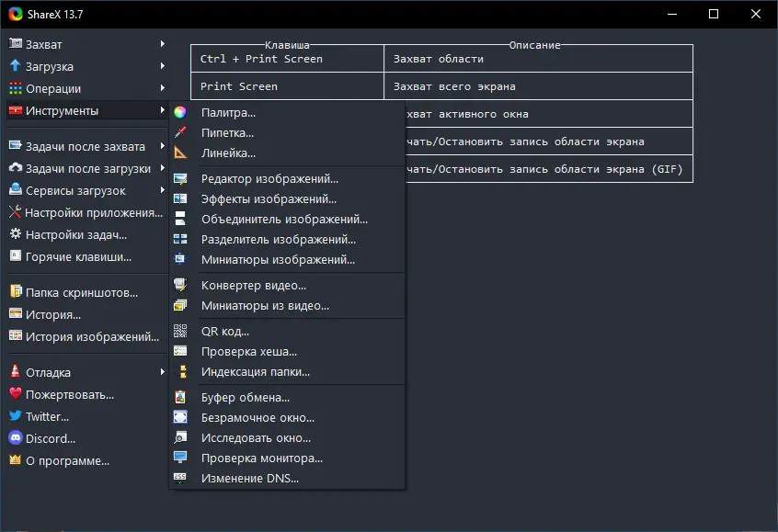This screenshot has height=532, width=778.
Task: Click the Палитра color wheel icon
Action: [180, 113]
